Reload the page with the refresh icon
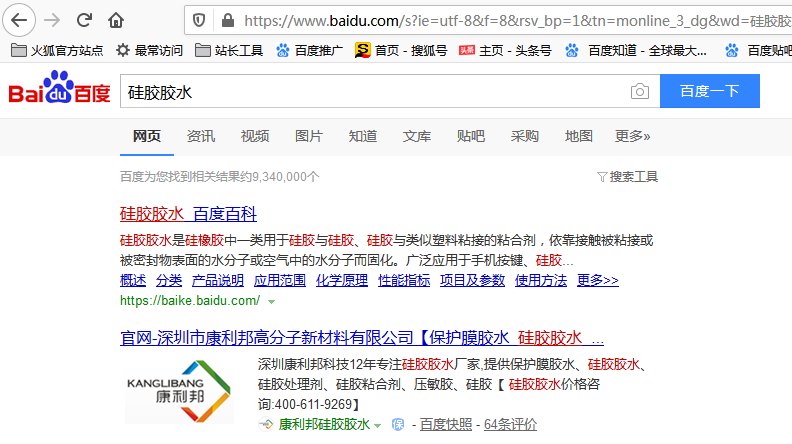 (85, 20)
